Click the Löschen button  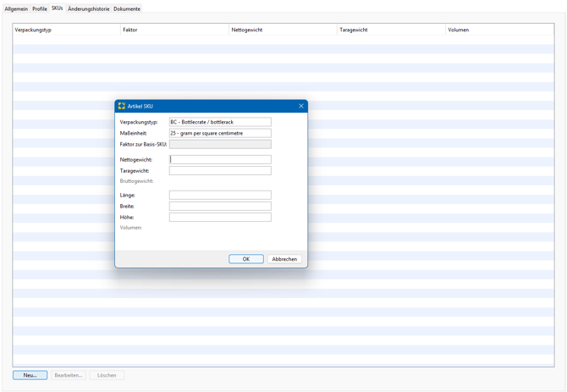[x=107, y=375]
